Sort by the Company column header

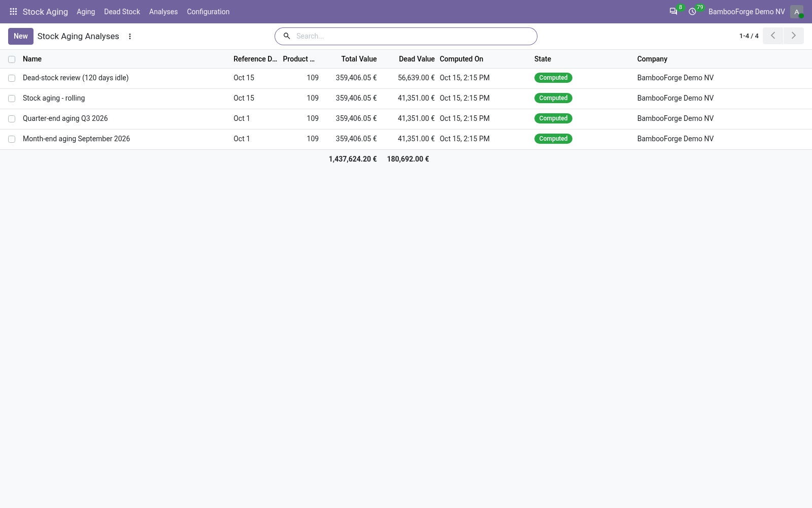click(x=652, y=59)
